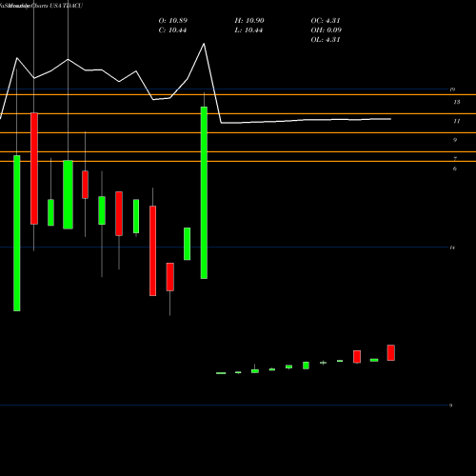Select the tallest green candlestick ending near 13
The height and width of the screenshot is (476, 476).
coord(204,192)
